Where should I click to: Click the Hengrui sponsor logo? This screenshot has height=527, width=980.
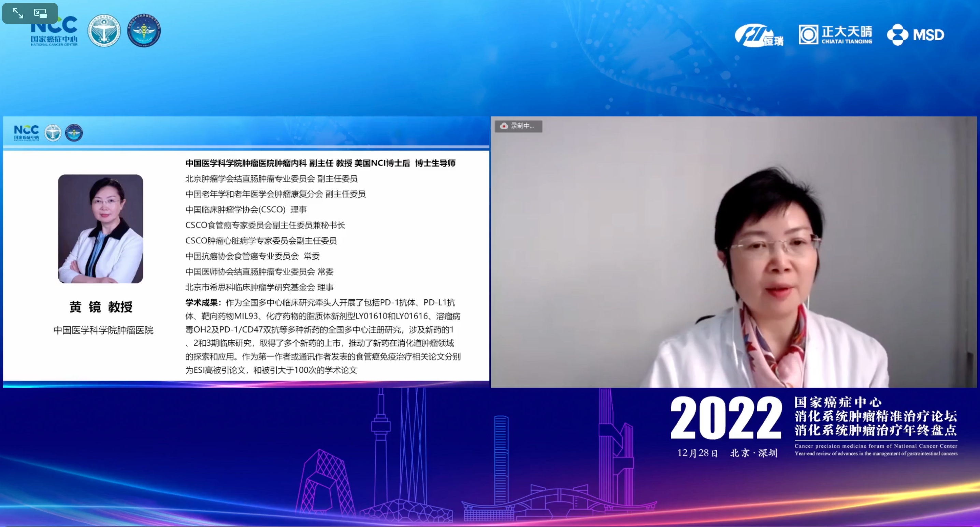pyautogui.click(x=759, y=35)
